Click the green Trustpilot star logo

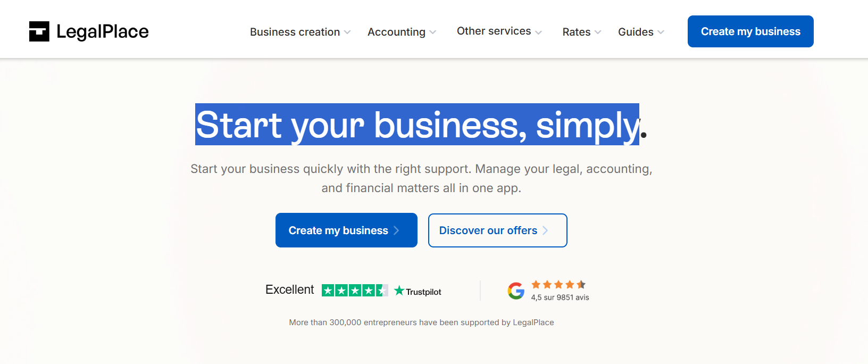(399, 291)
